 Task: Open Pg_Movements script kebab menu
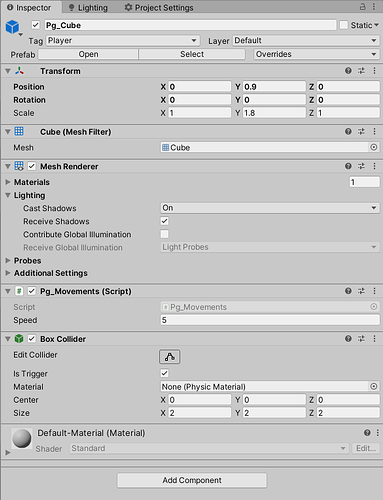point(375,291)
